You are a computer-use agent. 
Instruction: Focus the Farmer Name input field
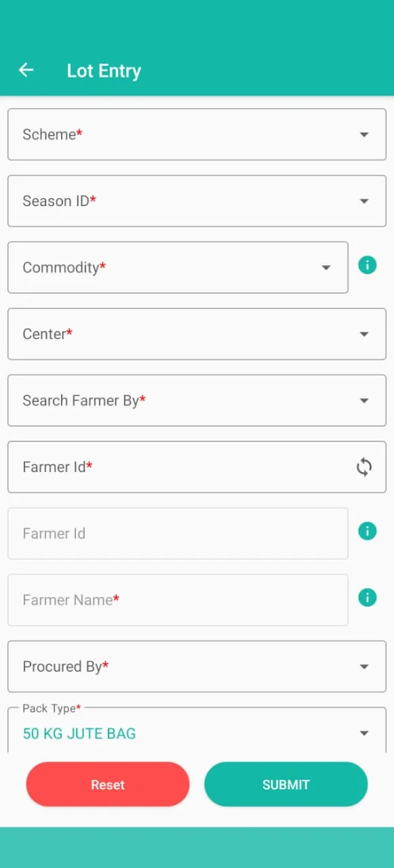[178, 599]
